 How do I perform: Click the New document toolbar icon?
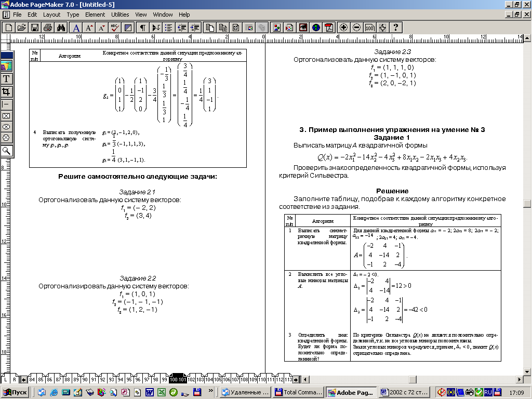tap(9, 28)
